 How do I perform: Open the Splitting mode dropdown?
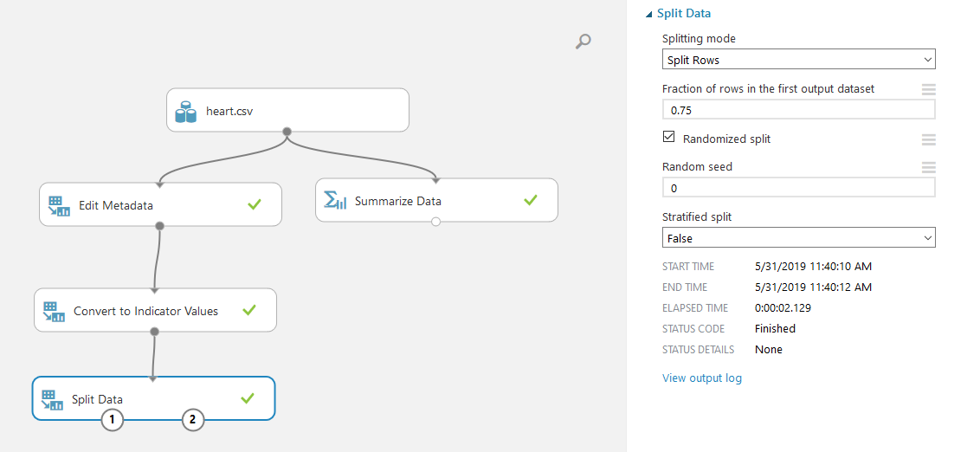pyautogui.click(x=799, y=60)
